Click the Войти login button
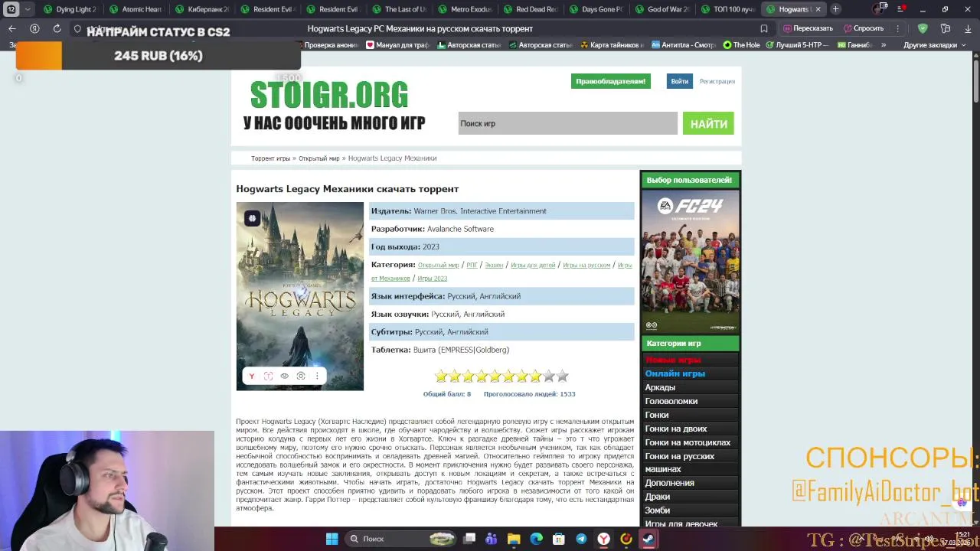The width and height of the screenshot is (980, 551). [679, 81]
